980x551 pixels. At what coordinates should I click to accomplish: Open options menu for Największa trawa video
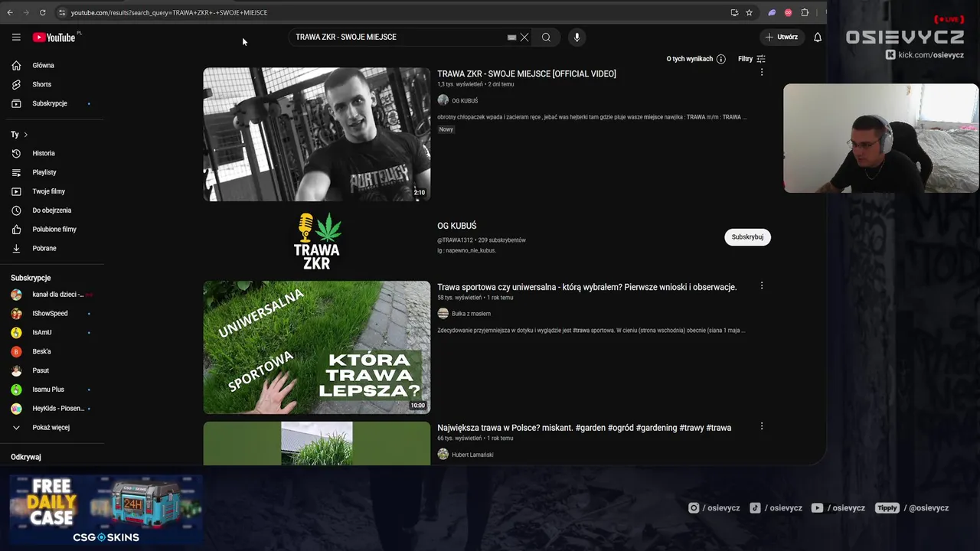pos(761,426)
